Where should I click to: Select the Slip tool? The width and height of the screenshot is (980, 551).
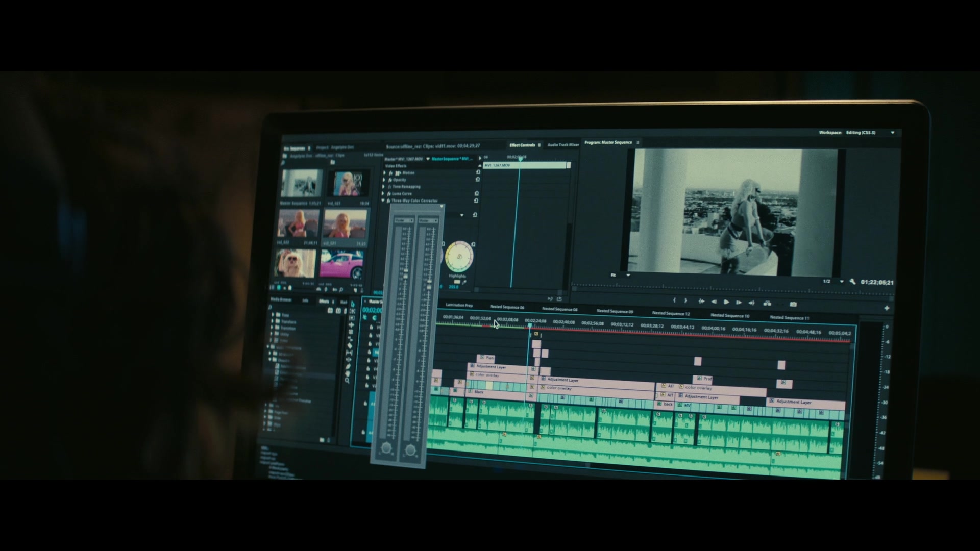pos(350,353)
